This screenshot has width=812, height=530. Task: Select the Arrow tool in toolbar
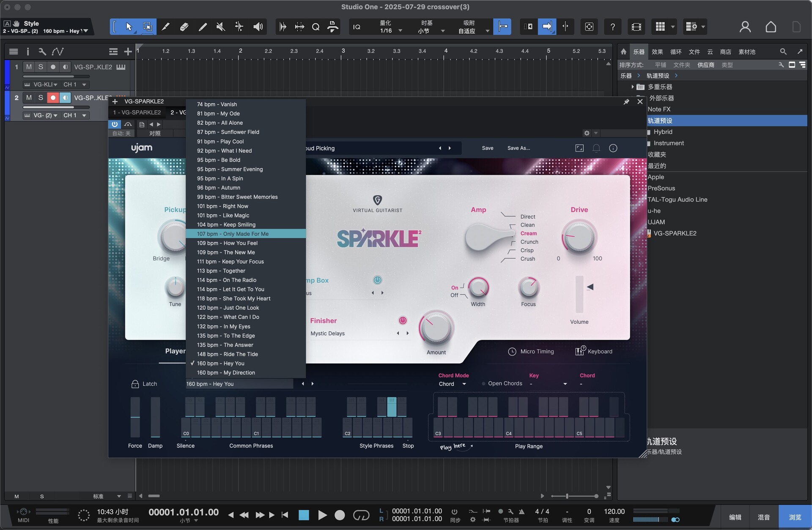129,27
